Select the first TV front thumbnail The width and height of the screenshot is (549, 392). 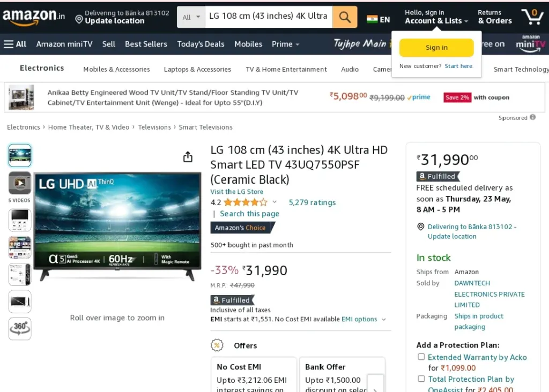point(20,155)
